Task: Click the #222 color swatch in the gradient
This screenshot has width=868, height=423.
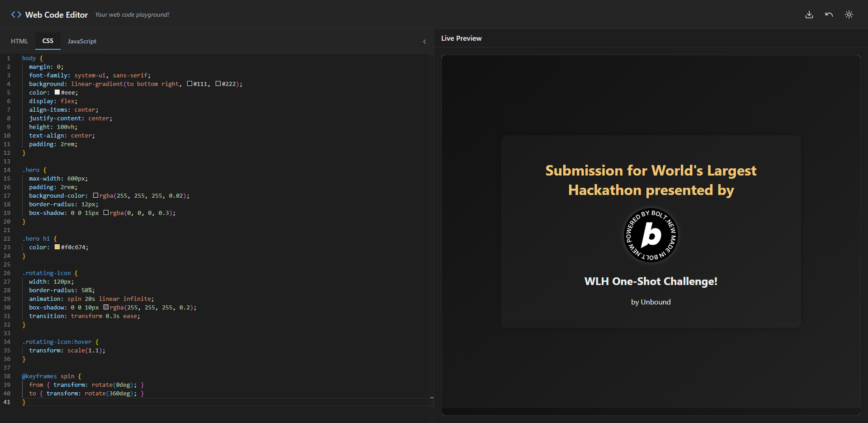Action: [x=218, y=84]
